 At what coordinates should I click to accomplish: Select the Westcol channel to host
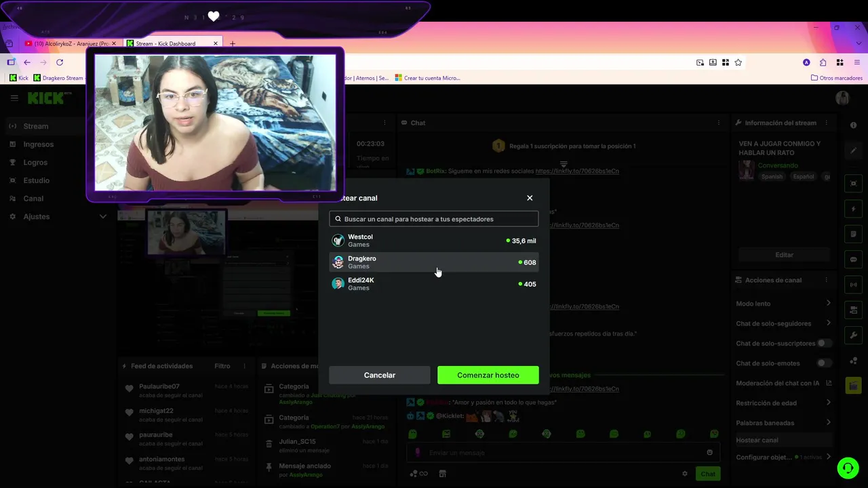pyautogui.click(x=434, y=241)
